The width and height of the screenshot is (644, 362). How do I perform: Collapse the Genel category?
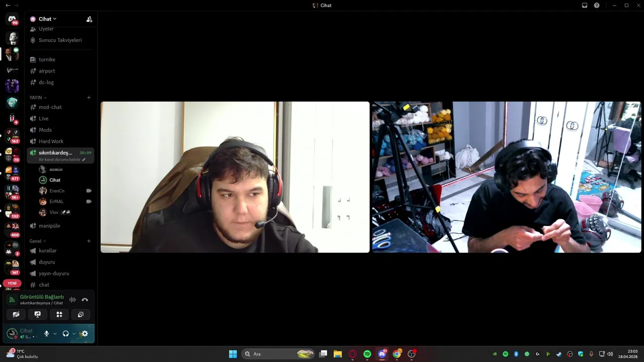tap(37, 241)
